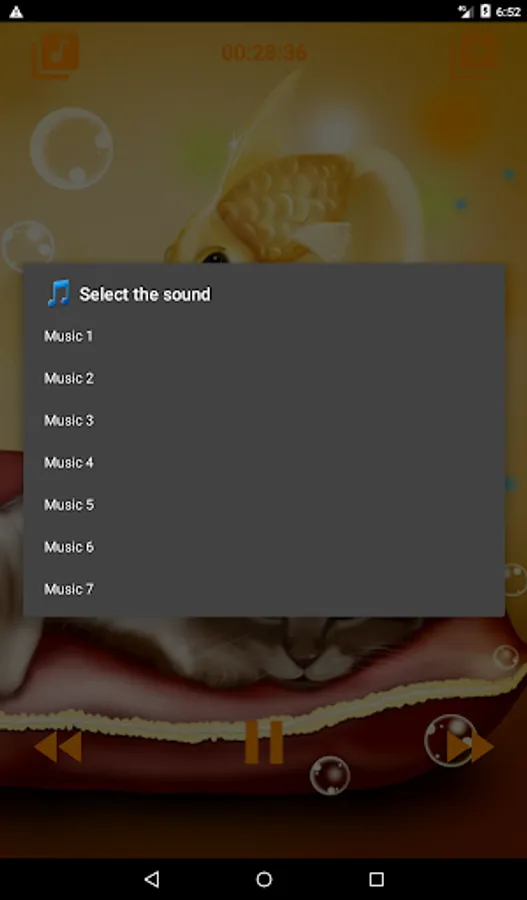Tap the battery icon in status bar

(485, 11)
